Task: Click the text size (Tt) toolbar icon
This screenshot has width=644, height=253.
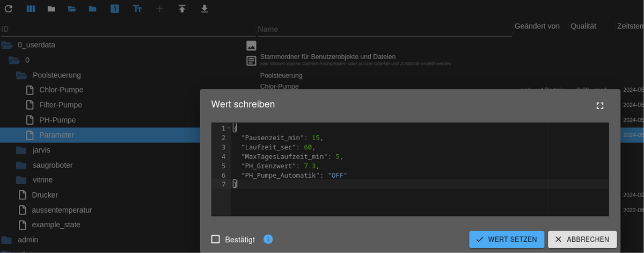Action: (137, 9)
